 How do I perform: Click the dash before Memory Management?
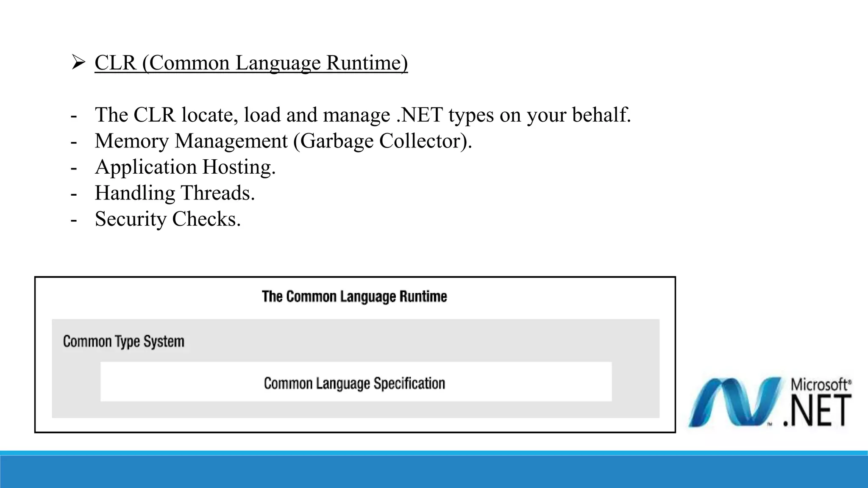click(74, 142)
